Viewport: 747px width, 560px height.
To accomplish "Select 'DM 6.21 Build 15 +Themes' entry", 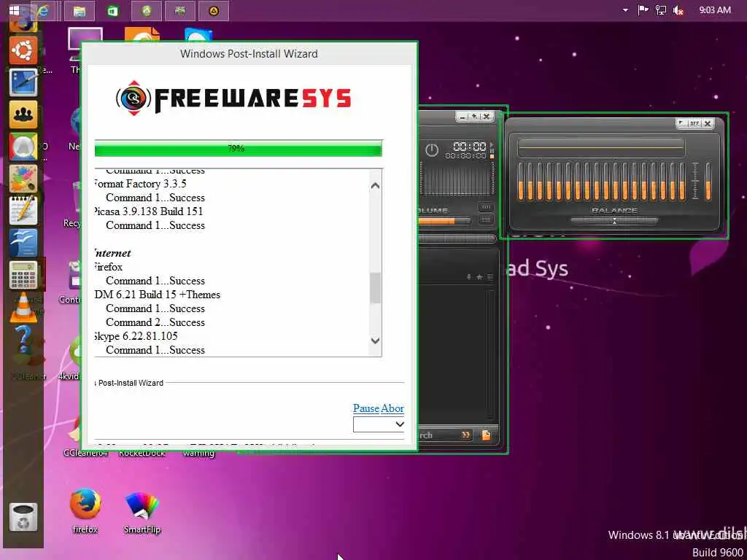I will tap(158, 295).
